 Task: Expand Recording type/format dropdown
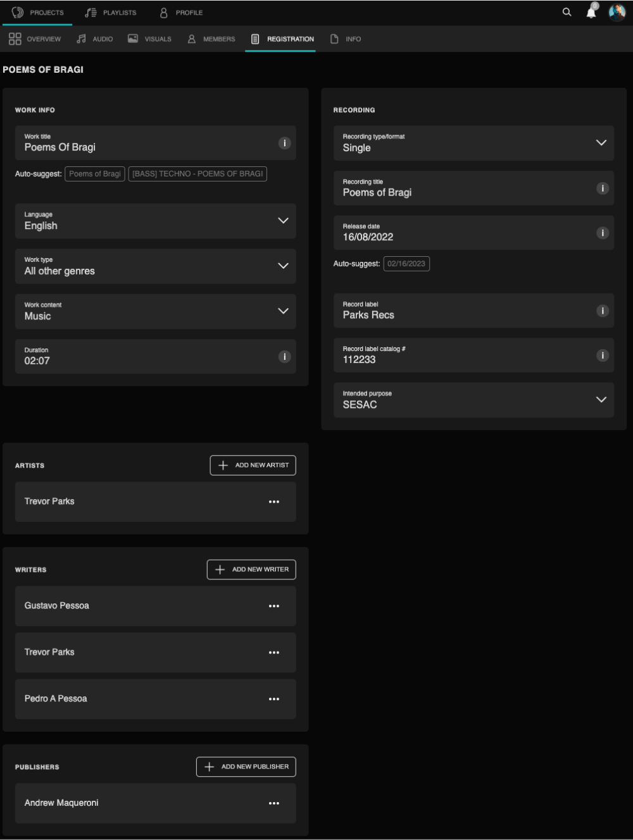[x=601, y=143]
